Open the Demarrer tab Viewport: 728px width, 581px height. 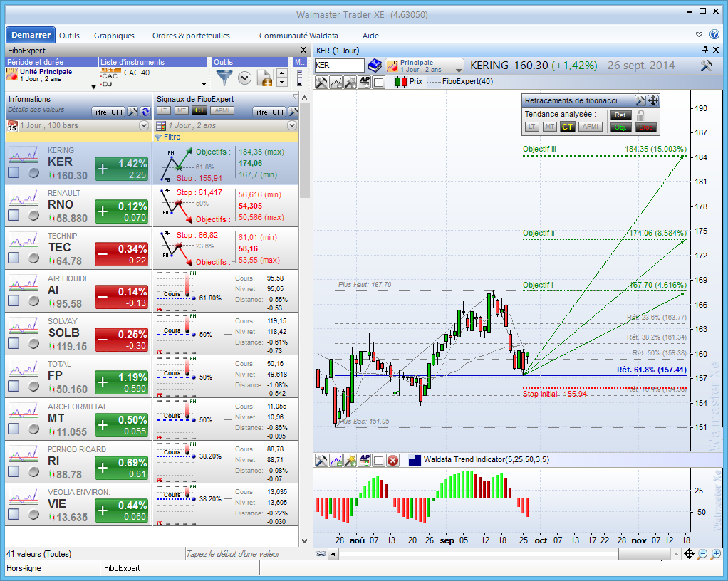(x=31, y=35)
